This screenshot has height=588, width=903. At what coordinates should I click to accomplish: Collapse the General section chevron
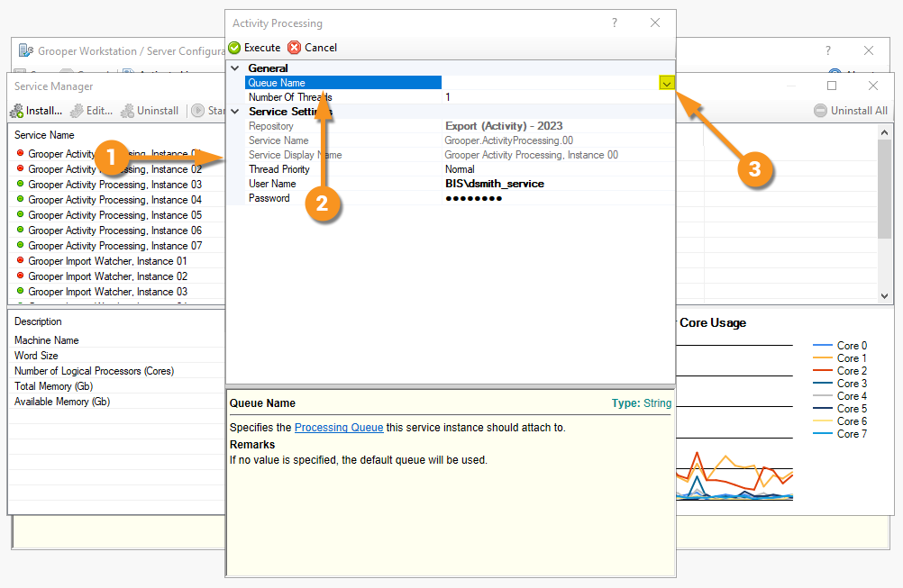[235, 68]
